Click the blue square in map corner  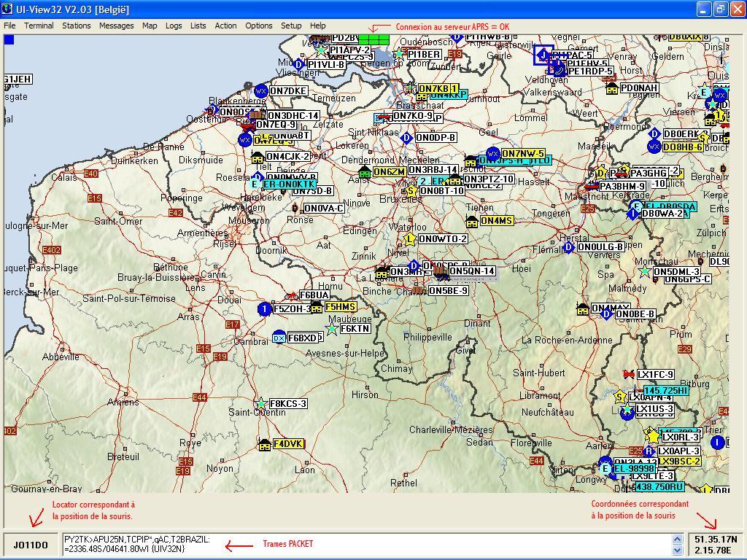[9, 39]
